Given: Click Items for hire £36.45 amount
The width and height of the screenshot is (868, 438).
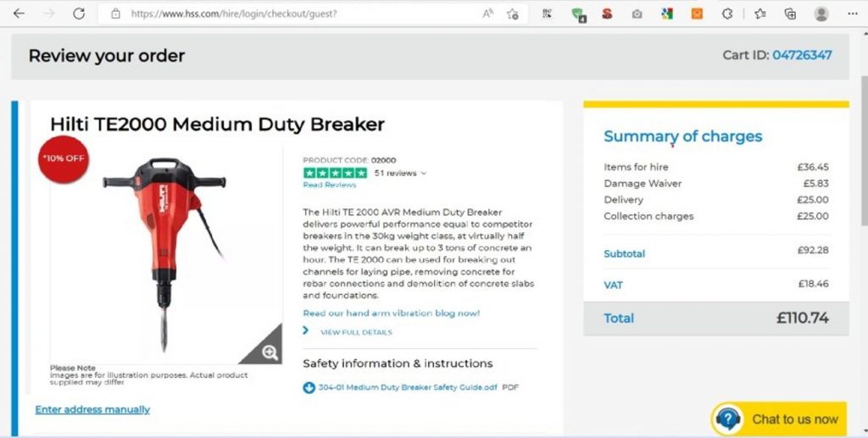Looking at the screenshot, I should coord(813,166).
